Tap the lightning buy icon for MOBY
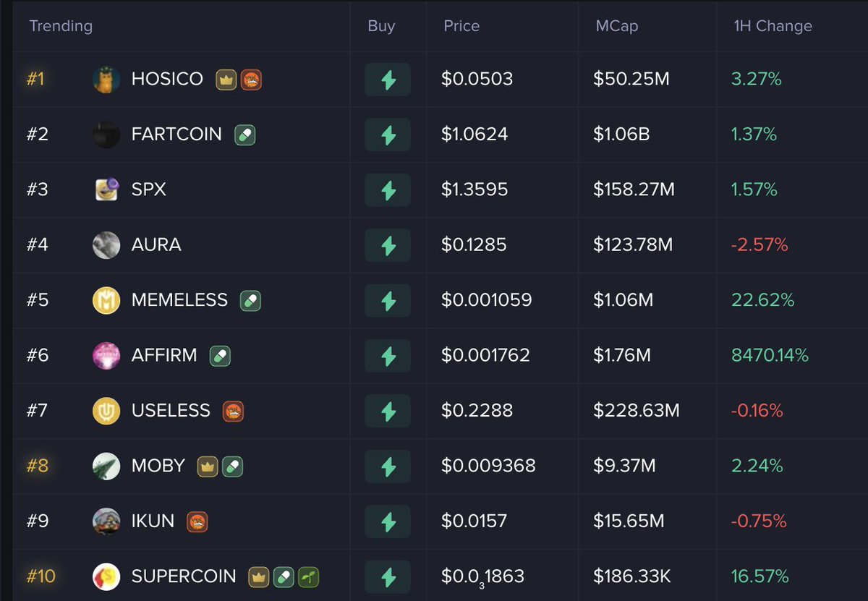This screenshot has width=868, height=601. tap(388, 466)
